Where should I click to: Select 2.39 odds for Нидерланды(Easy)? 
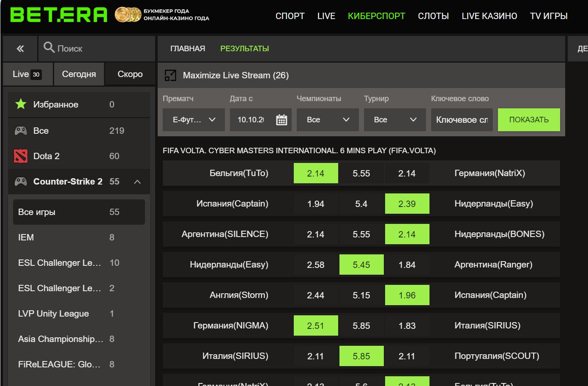click(x=407, y=204)
